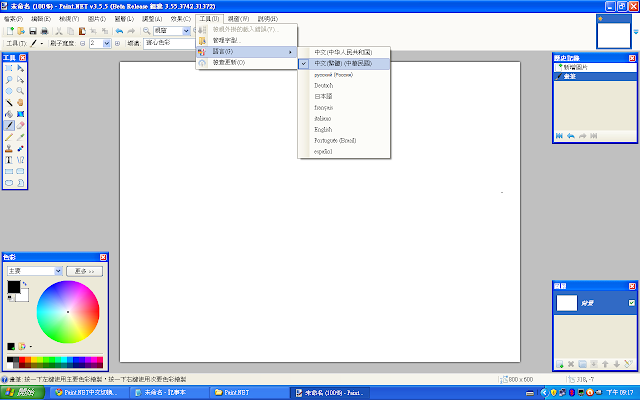Click the New image toolbar icon
This screenshot has width=640, height=400.
(10, 31)
